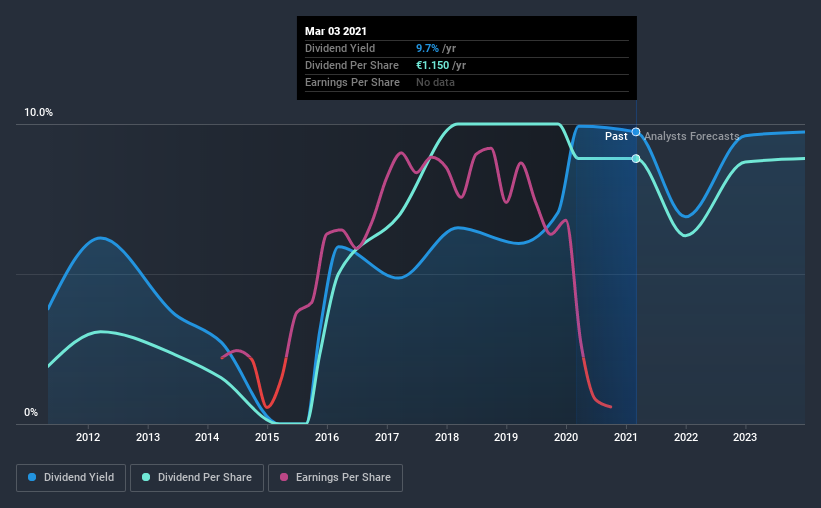Select the teal Dividend Per Share marker on the Past line
821x508 pixels.
click(636, 159)
